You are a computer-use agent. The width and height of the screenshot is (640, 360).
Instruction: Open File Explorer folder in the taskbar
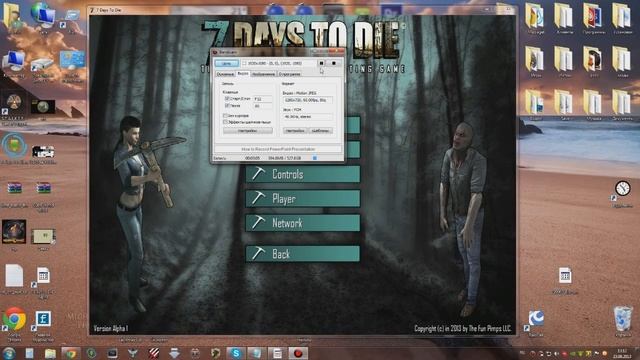(50, 353)
